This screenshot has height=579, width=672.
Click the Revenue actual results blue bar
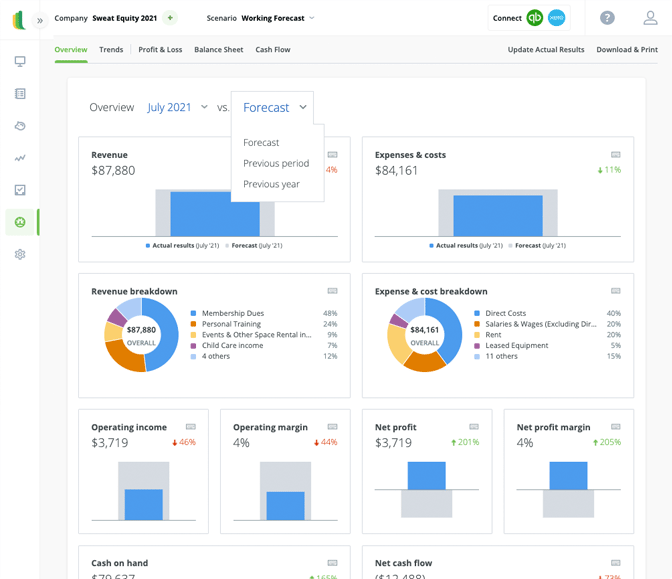(215, 214)
